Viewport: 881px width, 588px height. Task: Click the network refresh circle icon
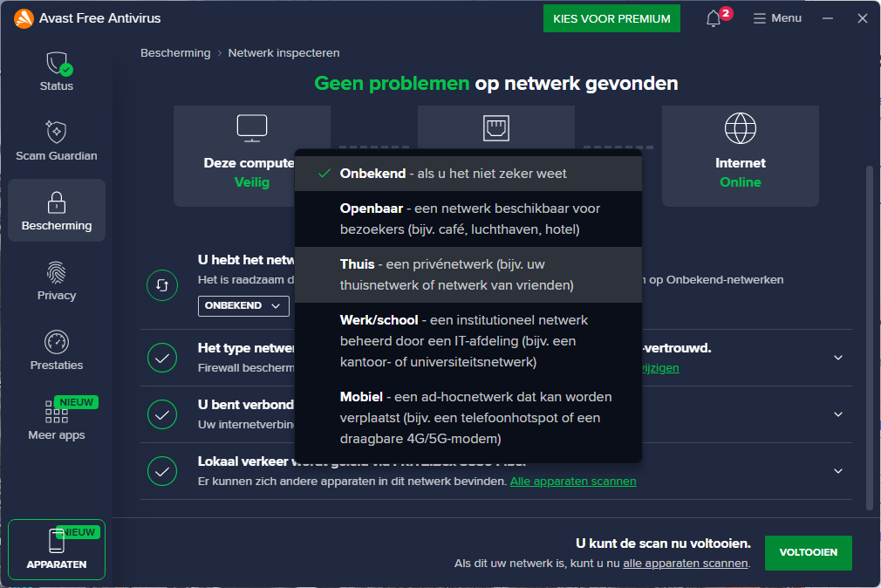[162, 285]
